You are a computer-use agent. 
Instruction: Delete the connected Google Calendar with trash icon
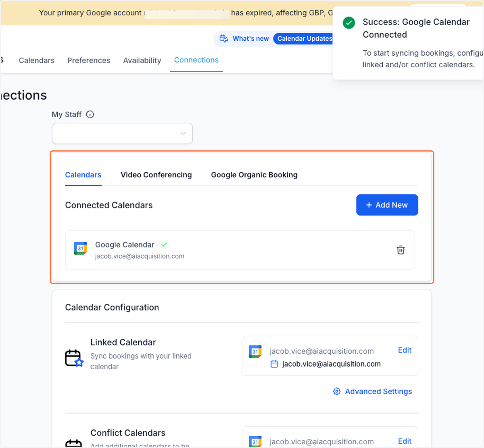pyautogui.click(x=401, y=250)
